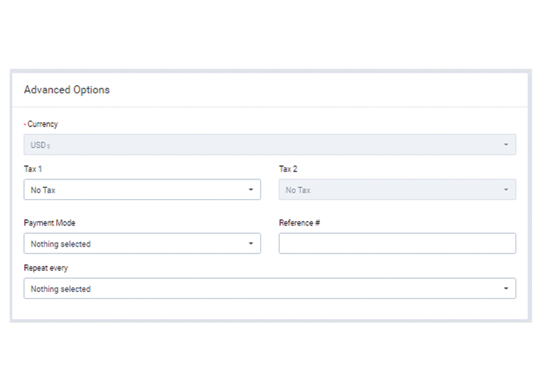
Task: Click the Advanced Options panel heading
Action: pos(67,90)
